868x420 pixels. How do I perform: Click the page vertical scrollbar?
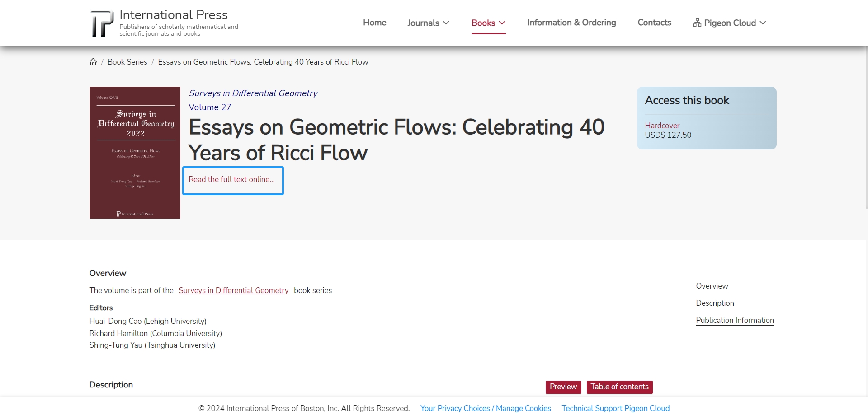[866, 126]
